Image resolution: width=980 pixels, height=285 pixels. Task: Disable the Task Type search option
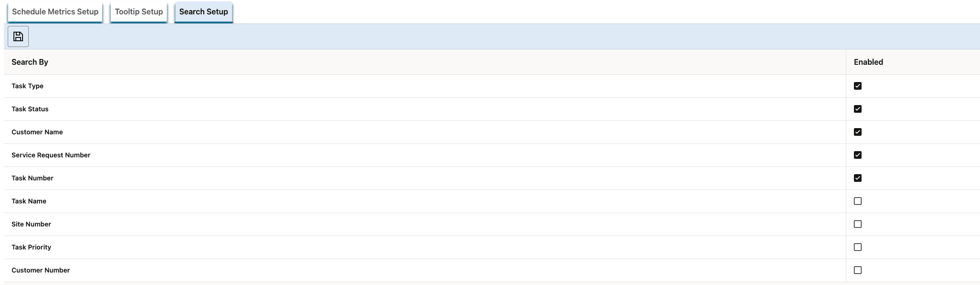pos(858,86)
